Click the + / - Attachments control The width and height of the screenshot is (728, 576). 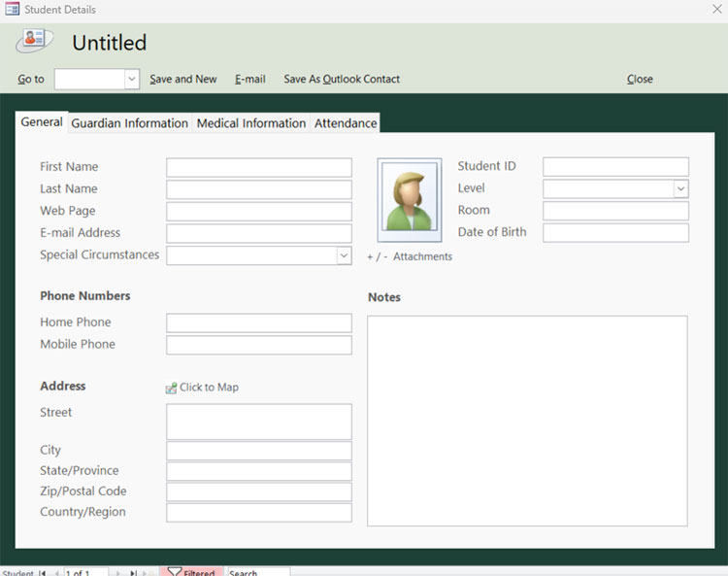[x=409, y=256]
